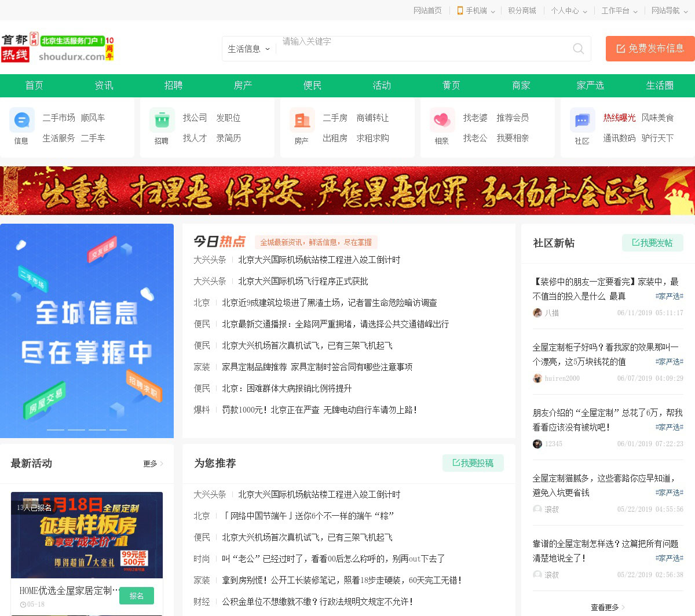Image resolution: width=695 pixels, height=616 pixels.
Task: Select the first carousel indicator dash
Action: tap(56, 429)
